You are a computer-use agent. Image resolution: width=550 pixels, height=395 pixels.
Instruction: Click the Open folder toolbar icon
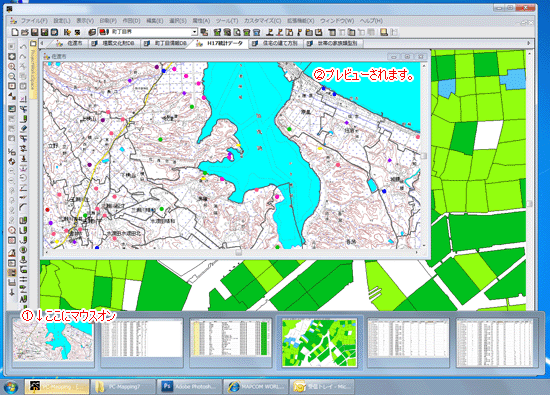tap(25, 32)
